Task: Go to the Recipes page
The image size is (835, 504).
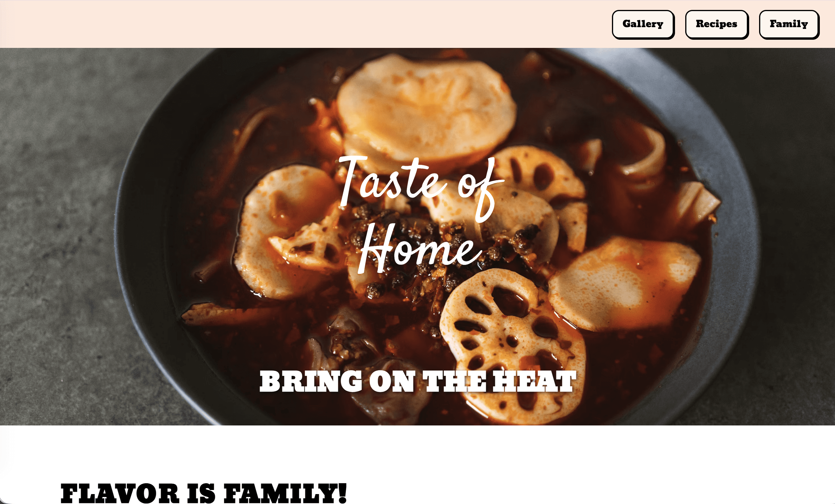Action: (x=716, y=25)
